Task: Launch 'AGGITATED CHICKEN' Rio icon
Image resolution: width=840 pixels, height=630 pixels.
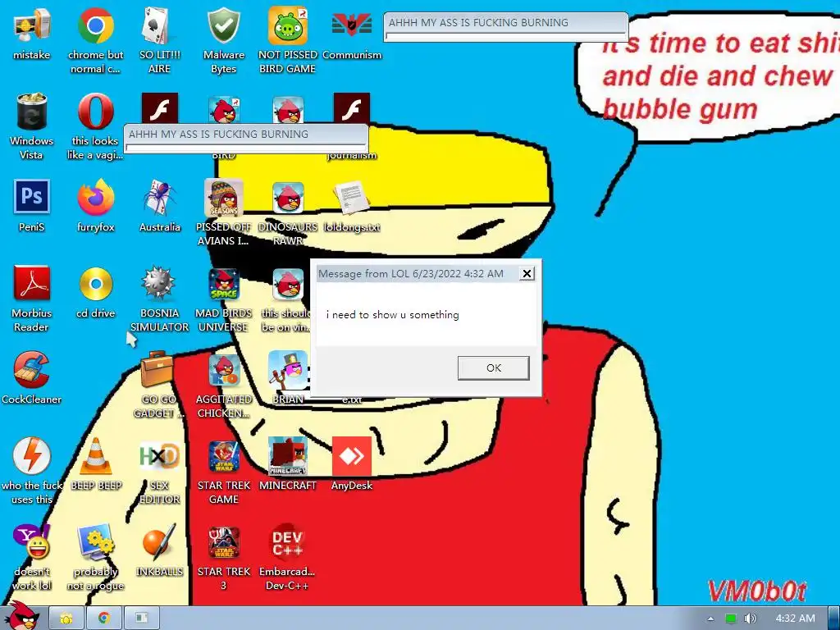Action: click(x=224, y=370)
